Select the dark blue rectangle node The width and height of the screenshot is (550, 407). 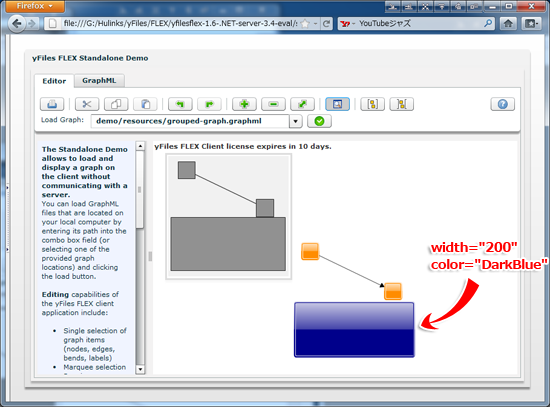(x=354, y=330)
